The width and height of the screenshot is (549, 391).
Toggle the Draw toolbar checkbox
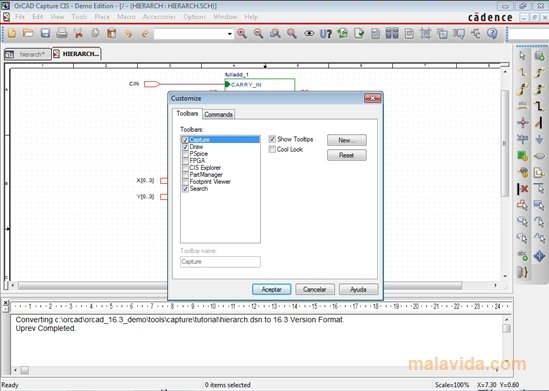tap(185, 147)
